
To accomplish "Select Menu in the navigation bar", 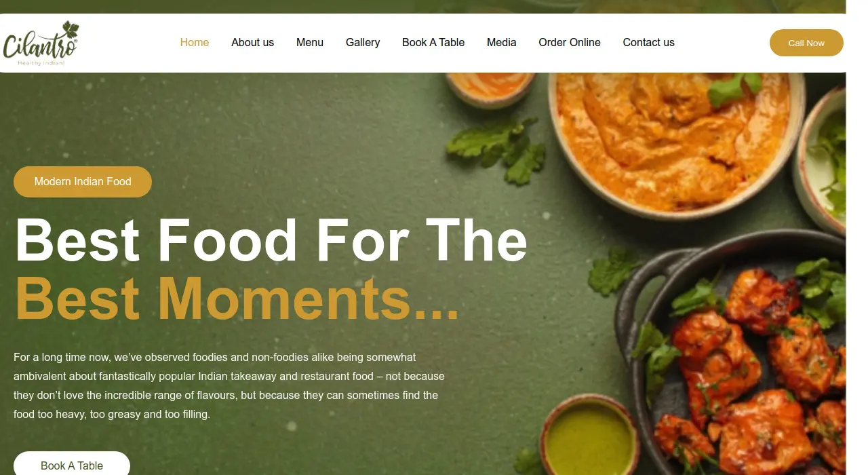I will [310, 42].
